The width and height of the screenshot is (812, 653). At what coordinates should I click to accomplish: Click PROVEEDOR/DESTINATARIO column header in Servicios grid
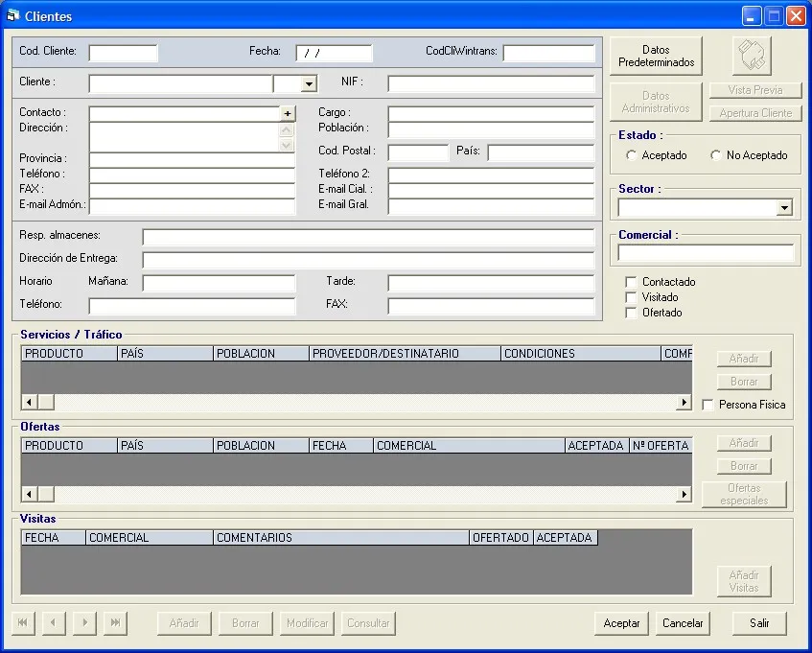tap(405, 353)
